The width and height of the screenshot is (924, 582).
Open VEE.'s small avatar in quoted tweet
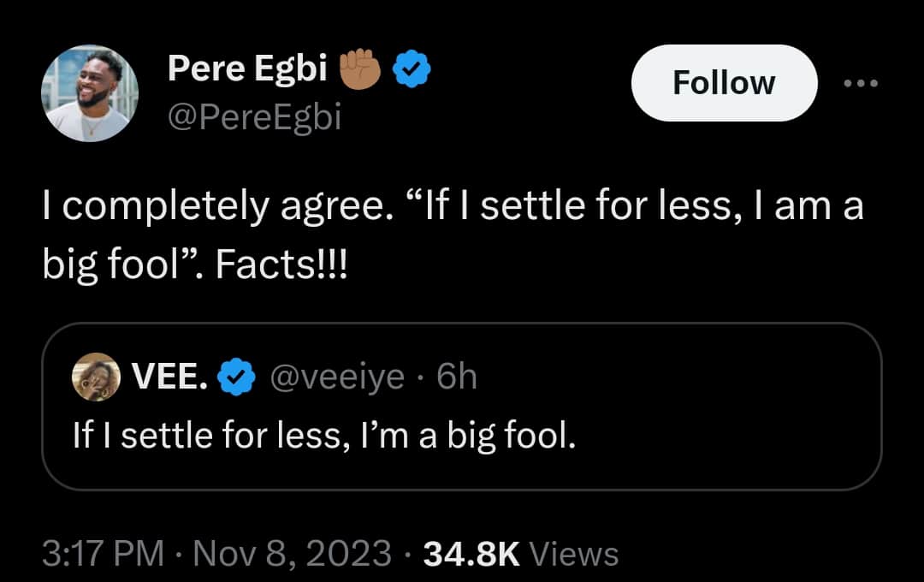coord(95,377)
